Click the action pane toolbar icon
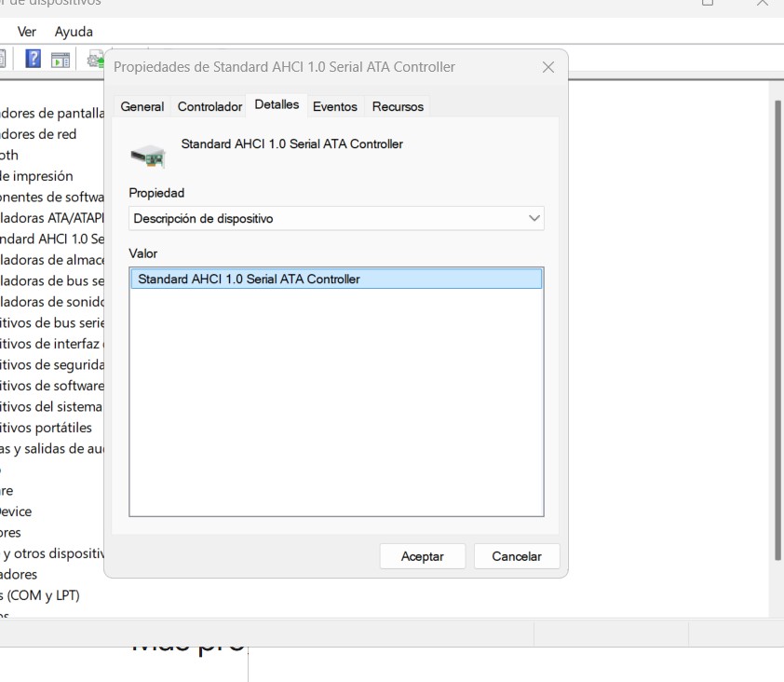Screen dimensions: 784x682 tap(61, 60)
